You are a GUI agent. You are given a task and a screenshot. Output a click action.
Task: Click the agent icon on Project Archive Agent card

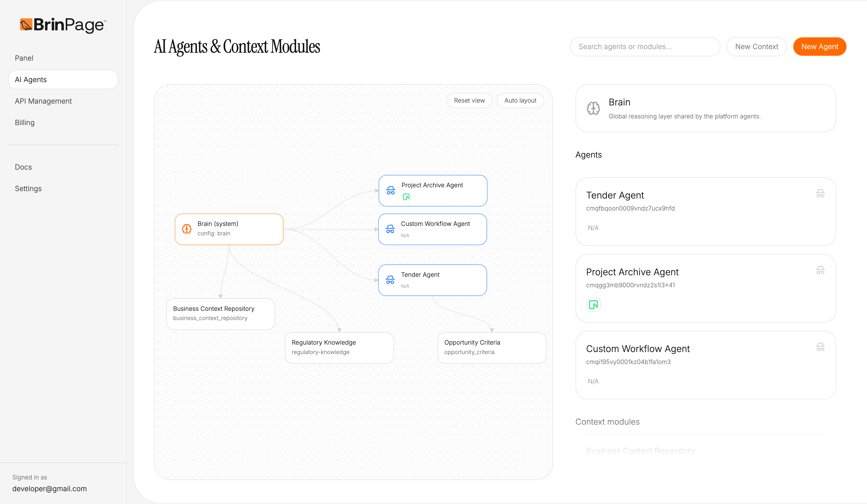820,270
